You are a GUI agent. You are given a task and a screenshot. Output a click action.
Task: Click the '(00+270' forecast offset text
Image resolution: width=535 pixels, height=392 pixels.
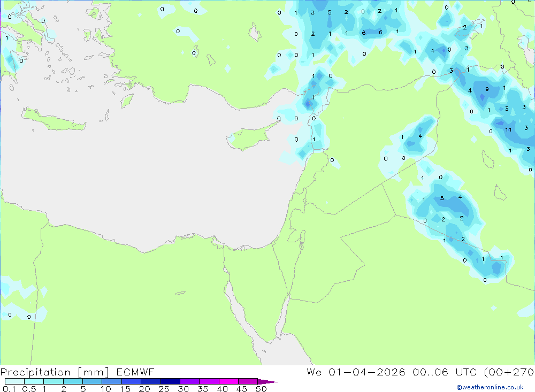(x=509, y=372)
